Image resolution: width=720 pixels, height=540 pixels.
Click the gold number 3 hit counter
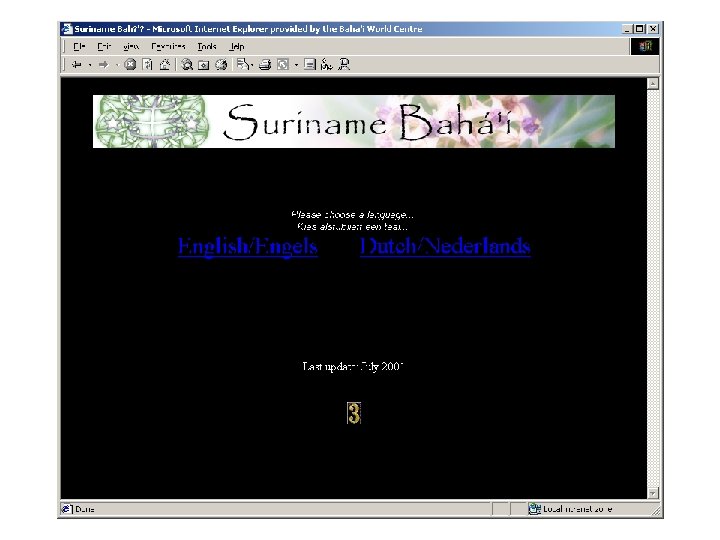(x=354, y=413)
